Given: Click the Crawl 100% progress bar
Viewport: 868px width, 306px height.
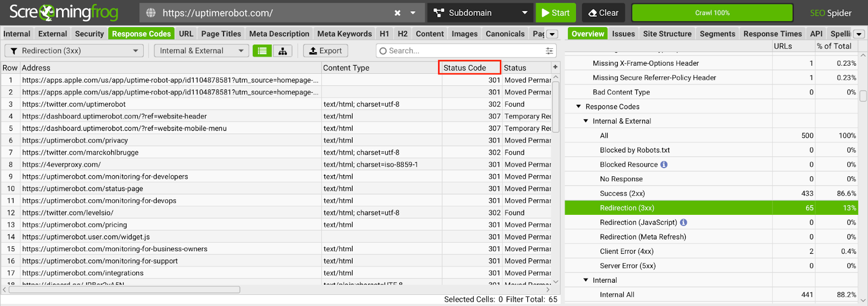Looking at the screenshot, I should click(x=712, y=12).
